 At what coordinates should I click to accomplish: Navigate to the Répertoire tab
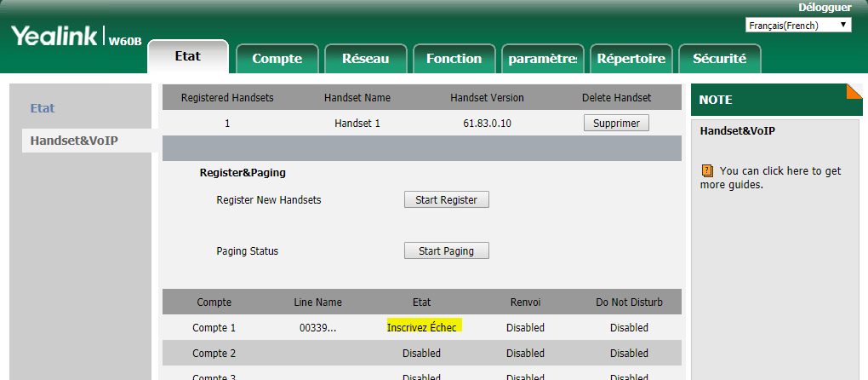click(631, 59)
